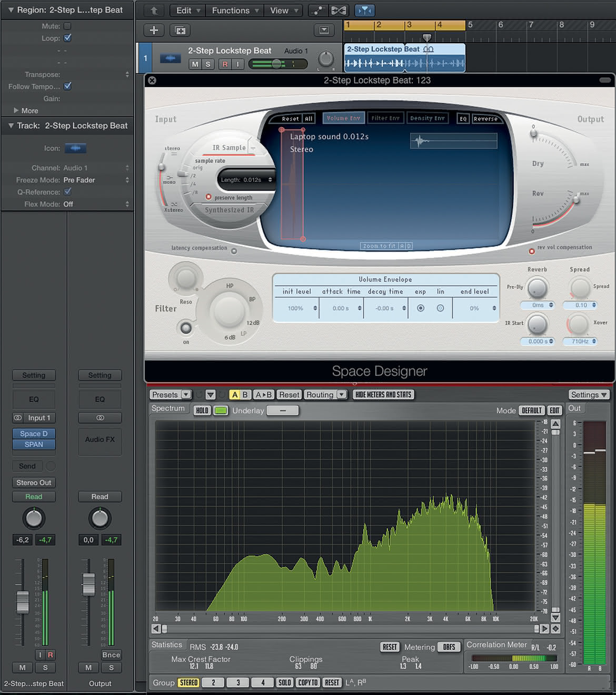Click the add track plus icon
This screenshot has height=695, width=616.
click(x=154, y=31)
